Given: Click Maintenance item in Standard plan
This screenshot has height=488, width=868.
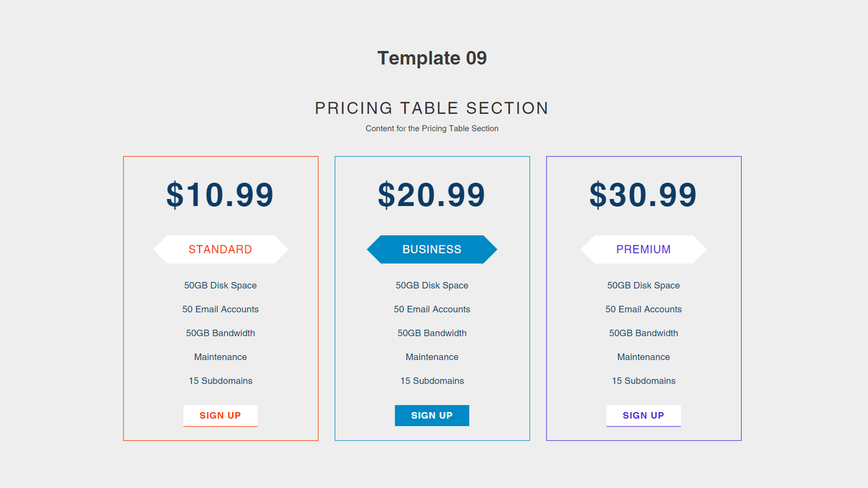Looking at the screenshot, I should coord(220,357).
